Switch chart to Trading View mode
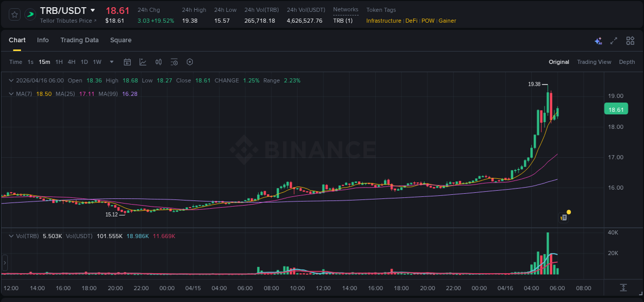Viewport: 644px width, 302px height. 594,62
